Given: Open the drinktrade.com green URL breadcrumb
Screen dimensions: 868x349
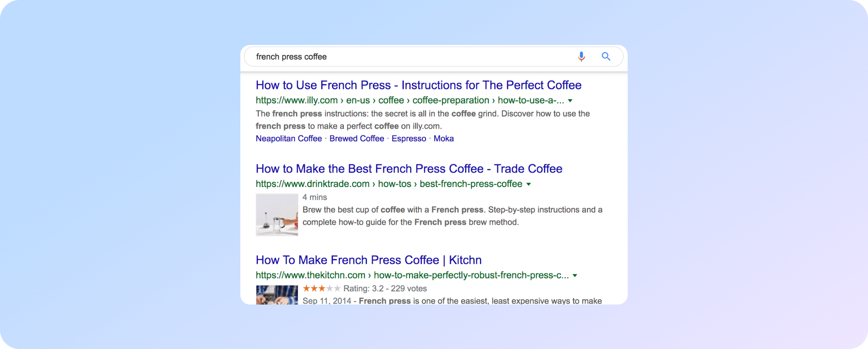Looking at the screenshot, I should [389, 184].
